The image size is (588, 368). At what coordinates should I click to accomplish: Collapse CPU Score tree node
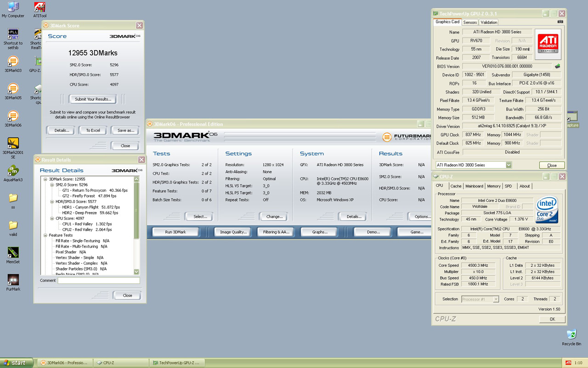coord(52,218)
